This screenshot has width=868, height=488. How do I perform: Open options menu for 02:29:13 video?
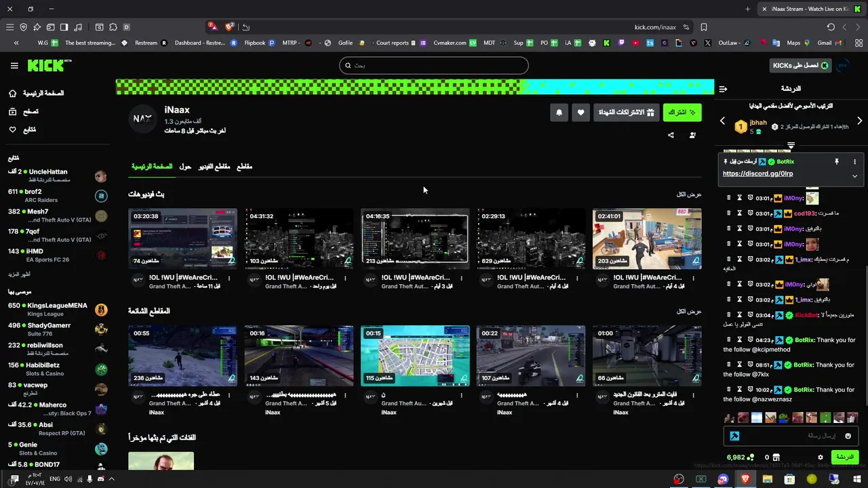[x=578, y=279]
